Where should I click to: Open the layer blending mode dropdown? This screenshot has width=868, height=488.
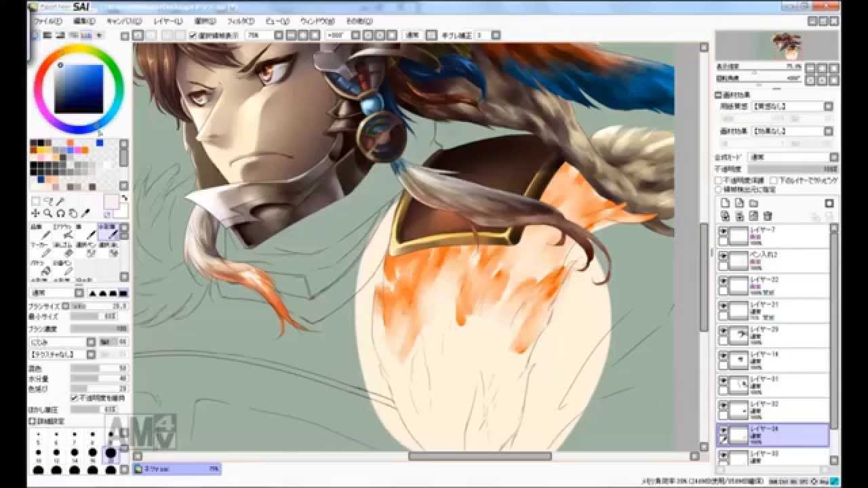pos(833,157)
